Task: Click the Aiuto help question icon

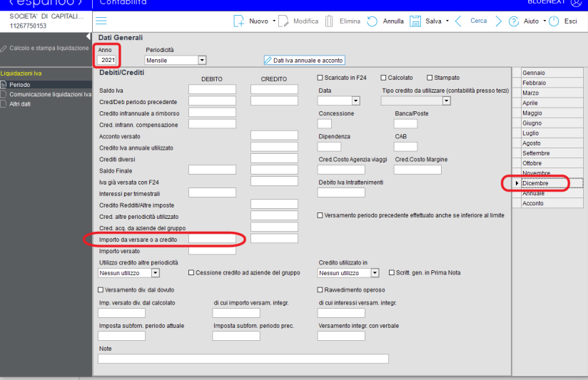Action: 513,21
